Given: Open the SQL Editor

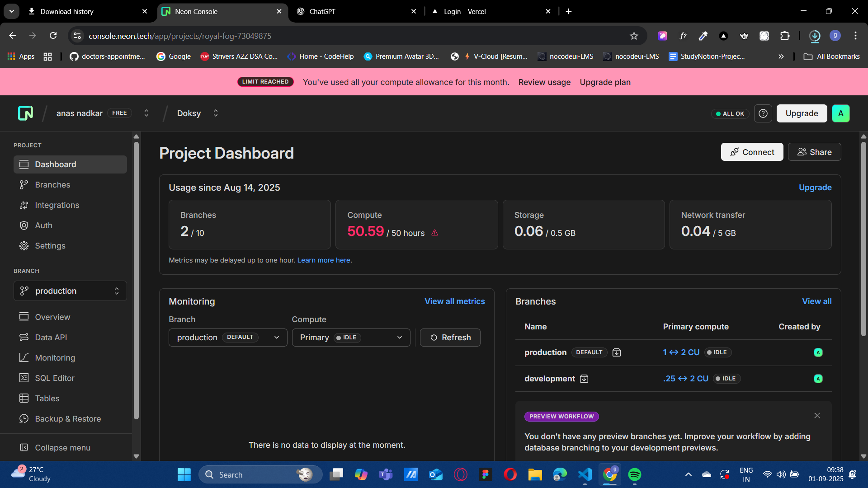Looking at the screenshot, I should click(x=70, y=378).
